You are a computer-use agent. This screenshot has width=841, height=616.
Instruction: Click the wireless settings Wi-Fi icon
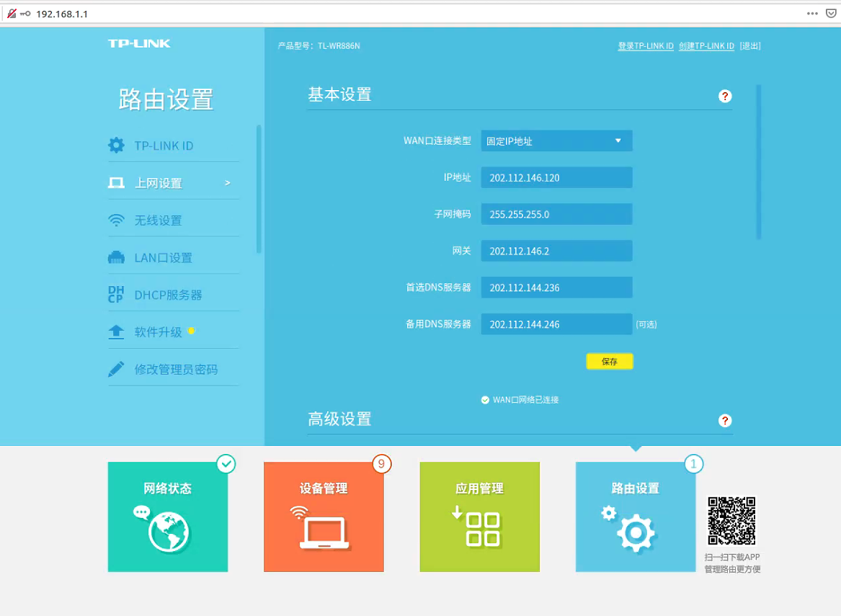116,220
